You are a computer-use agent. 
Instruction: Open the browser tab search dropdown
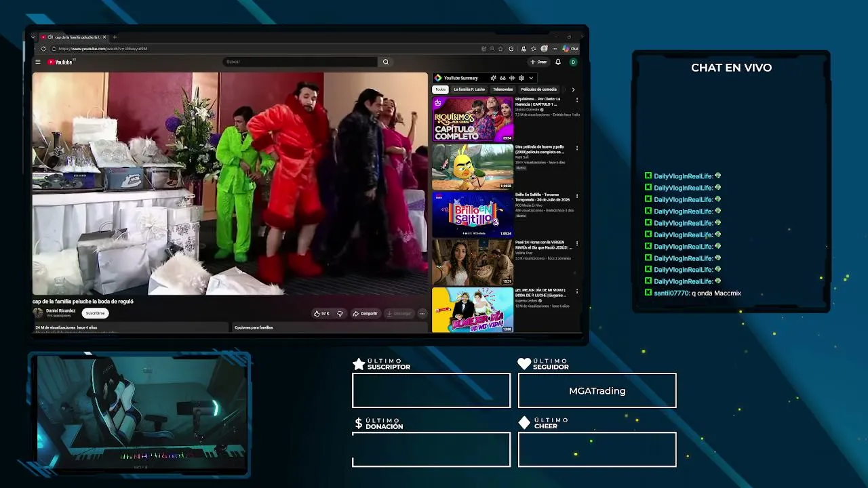pyautogui.click(x=33, y=37)
